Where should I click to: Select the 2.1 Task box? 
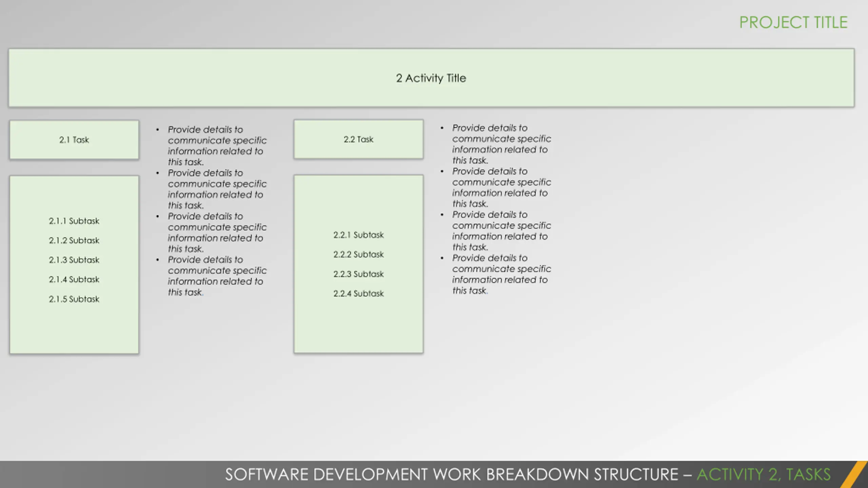coord(74,140)
